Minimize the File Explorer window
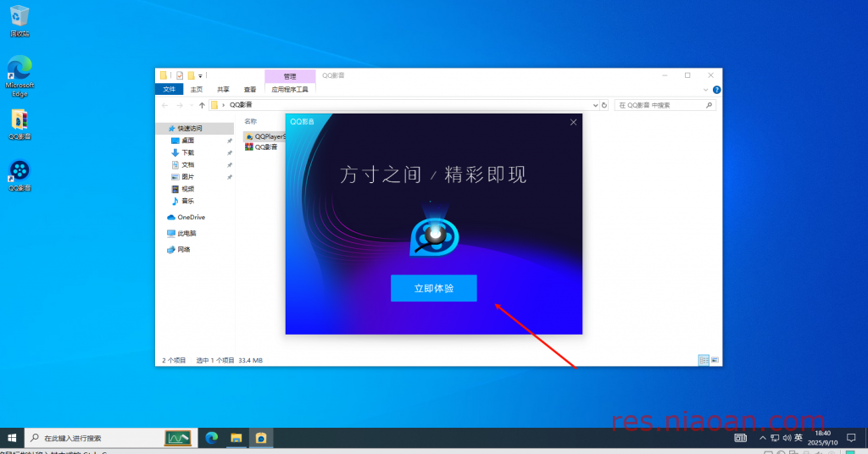Image resolution: width=868 pixels, height=454 pixels. pyautogui.click(x=665, y=75)
